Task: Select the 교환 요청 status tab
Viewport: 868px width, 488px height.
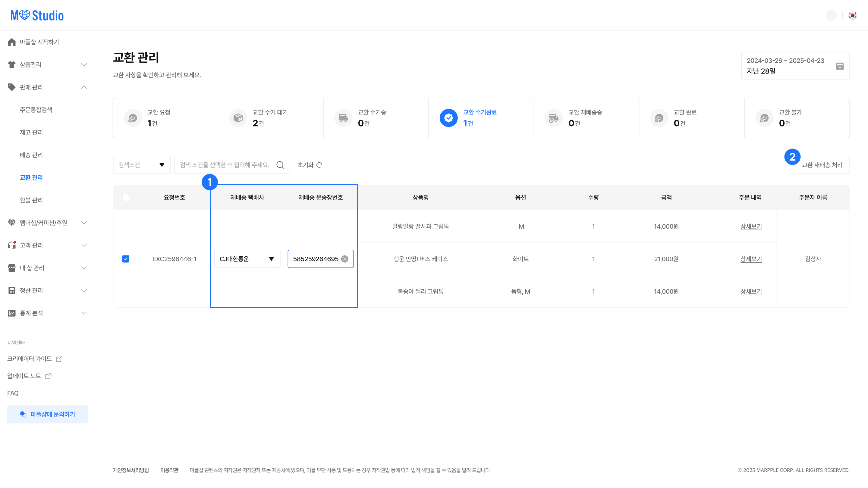Action: click(165, 118)
